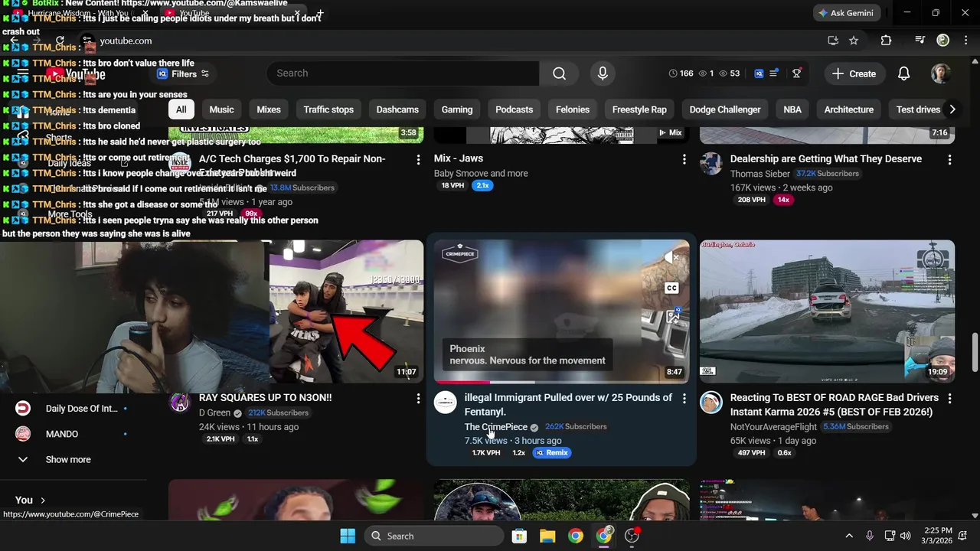Click the CrimePiece channel avatar
Image resolution: width=980 pixels, height=551 pixels.
446,403
